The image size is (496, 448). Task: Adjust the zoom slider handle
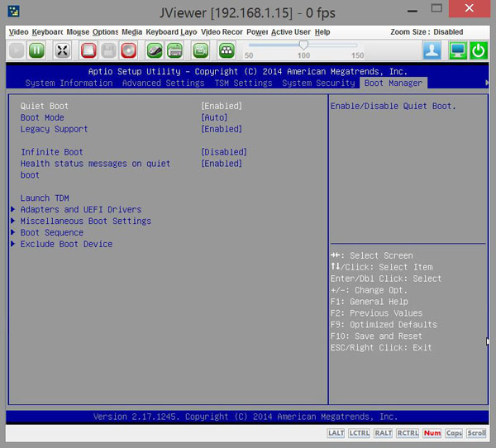coord(303,45)
